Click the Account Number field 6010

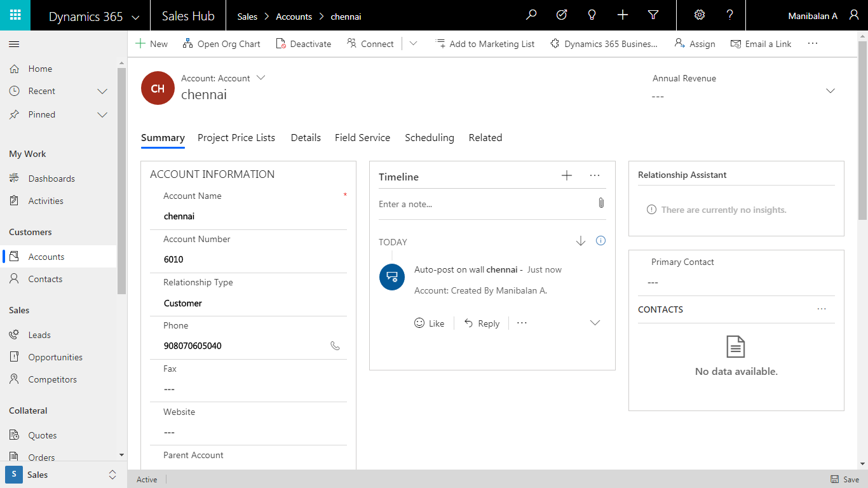(248, 259)
